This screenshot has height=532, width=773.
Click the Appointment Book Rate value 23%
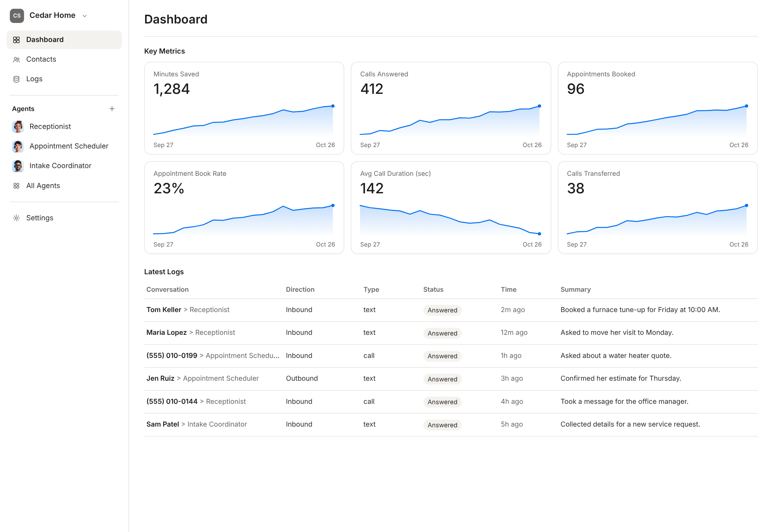click(169, 188)
